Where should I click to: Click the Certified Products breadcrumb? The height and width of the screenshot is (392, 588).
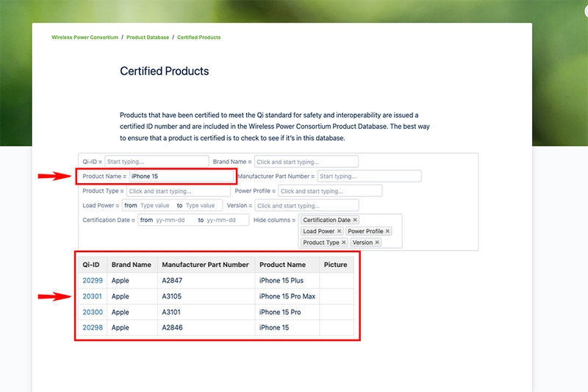pyautogui.click(x=198, y=37)
